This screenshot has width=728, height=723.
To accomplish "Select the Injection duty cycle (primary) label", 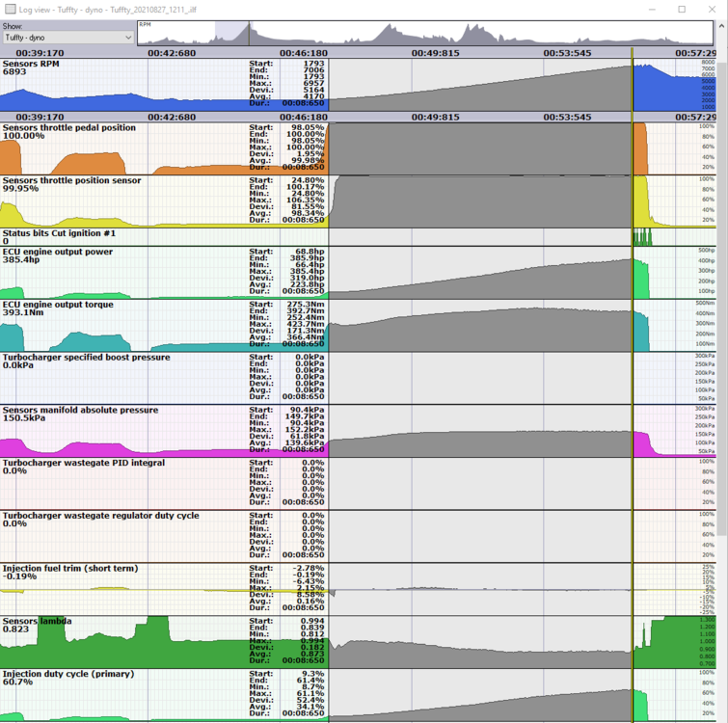I will coord(68,674).
